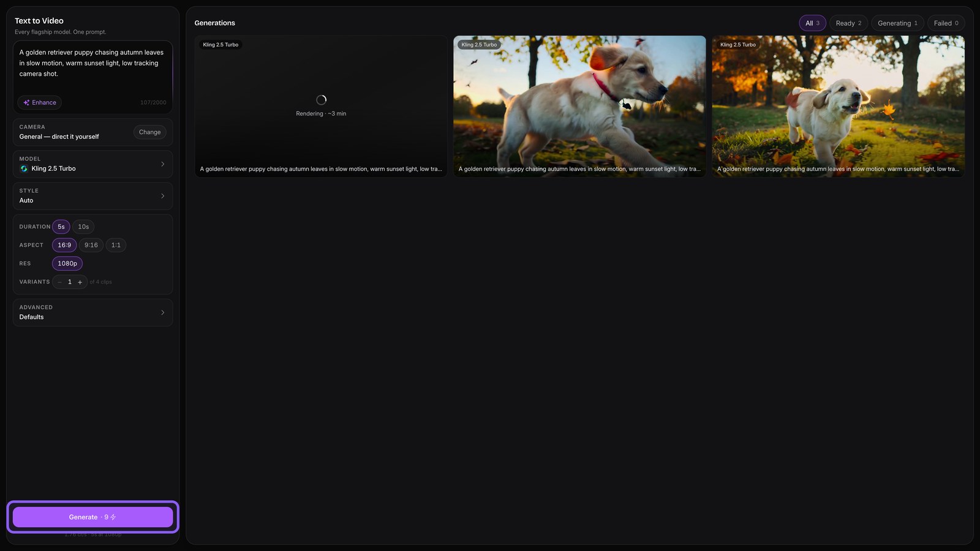Image resolution: width=980 pixels, height=551 pixels.
Task: Click into the prompt text field
Action: point(93,67)
